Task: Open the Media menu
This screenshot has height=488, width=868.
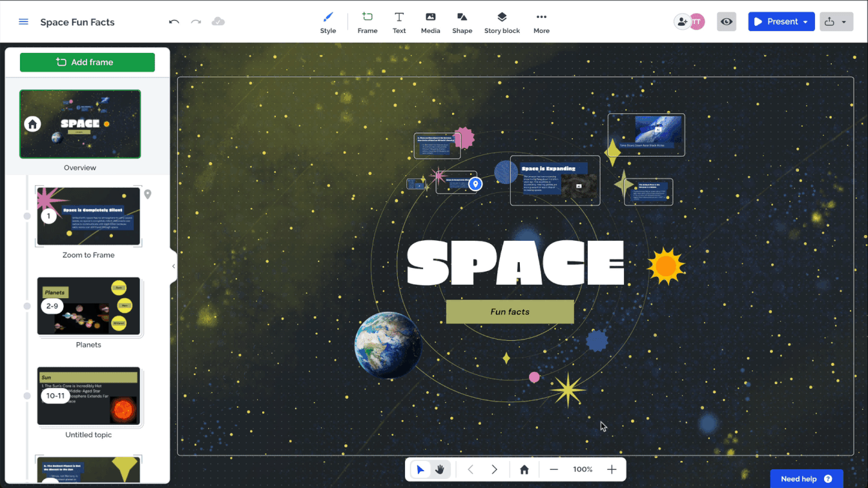Action: click(x=430, y=23)
